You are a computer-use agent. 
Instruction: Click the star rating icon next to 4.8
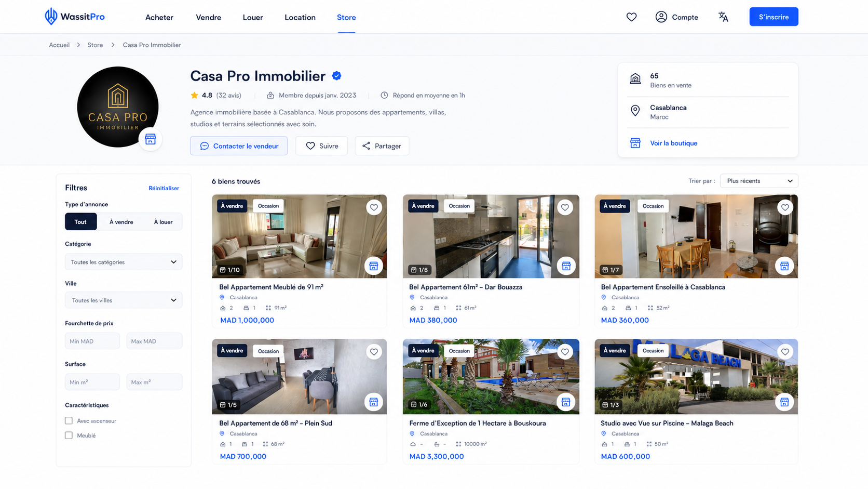click(194, 95)
